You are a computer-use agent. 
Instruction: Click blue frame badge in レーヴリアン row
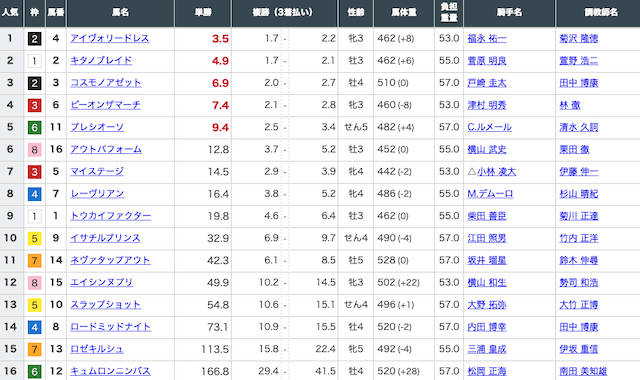point(35,194)
